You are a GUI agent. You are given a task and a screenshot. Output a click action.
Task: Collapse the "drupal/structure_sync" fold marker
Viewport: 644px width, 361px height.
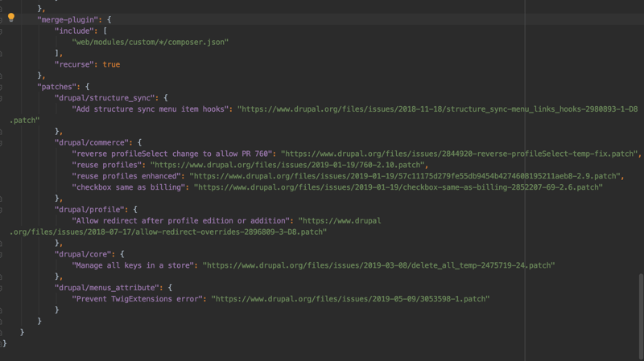coord(2,98)
